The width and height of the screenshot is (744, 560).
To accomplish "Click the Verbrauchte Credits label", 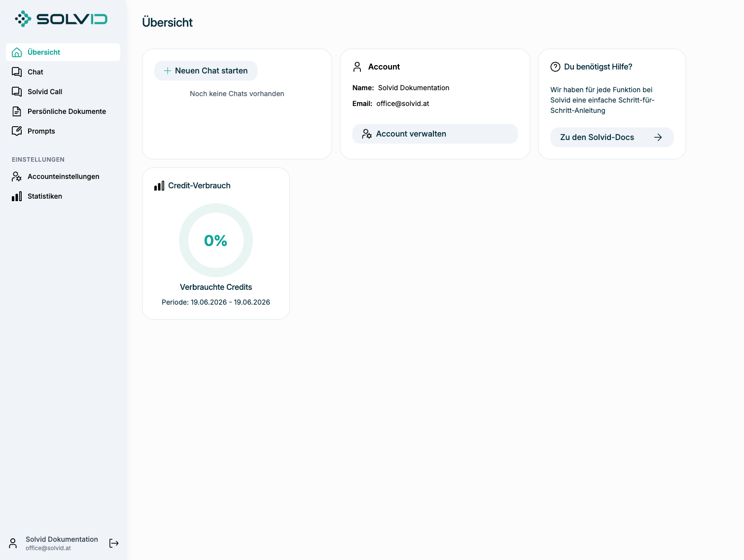I will [x=216, y=287].
